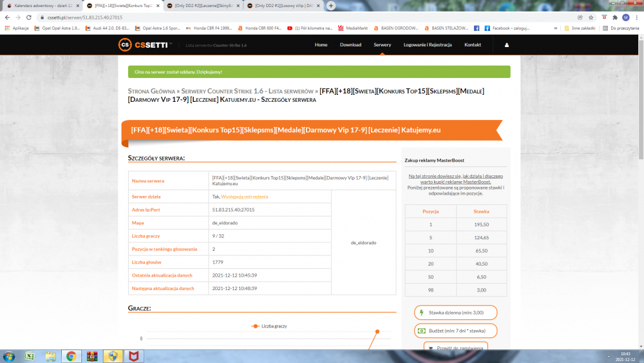This screenshot has height=363, width=644.
Task: Click Stawka dzienna input field
Action: [x=455, y=313]
